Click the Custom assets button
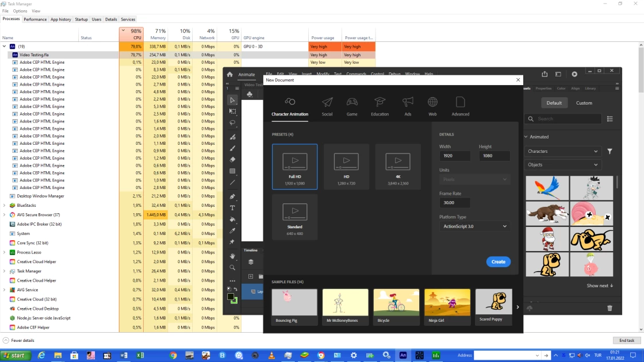 (x=584, y=103)
